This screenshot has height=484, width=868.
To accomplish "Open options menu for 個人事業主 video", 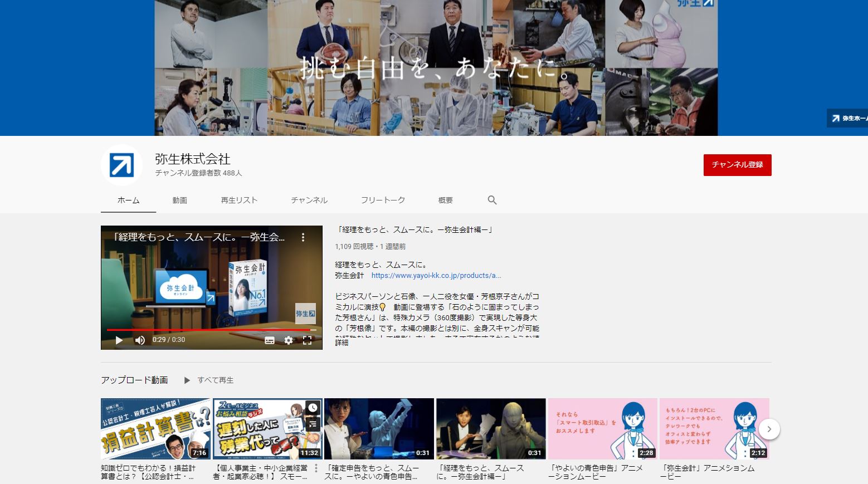I will pos(316,468).
